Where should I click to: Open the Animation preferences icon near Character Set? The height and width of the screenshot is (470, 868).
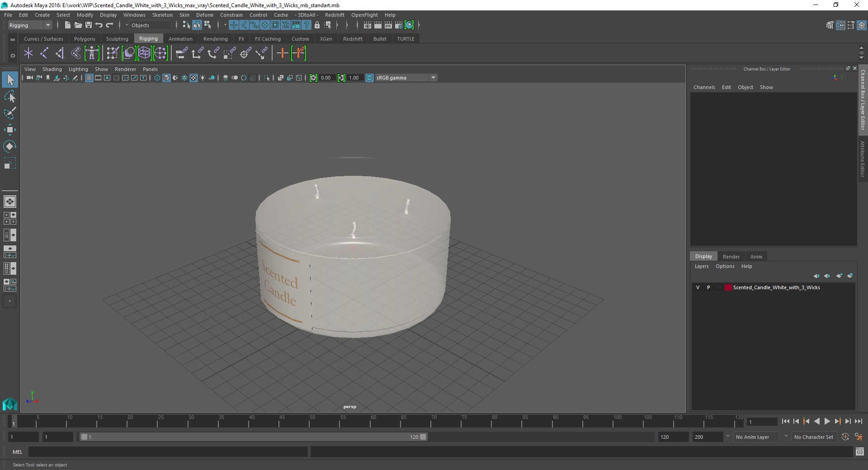click(859, 437)
